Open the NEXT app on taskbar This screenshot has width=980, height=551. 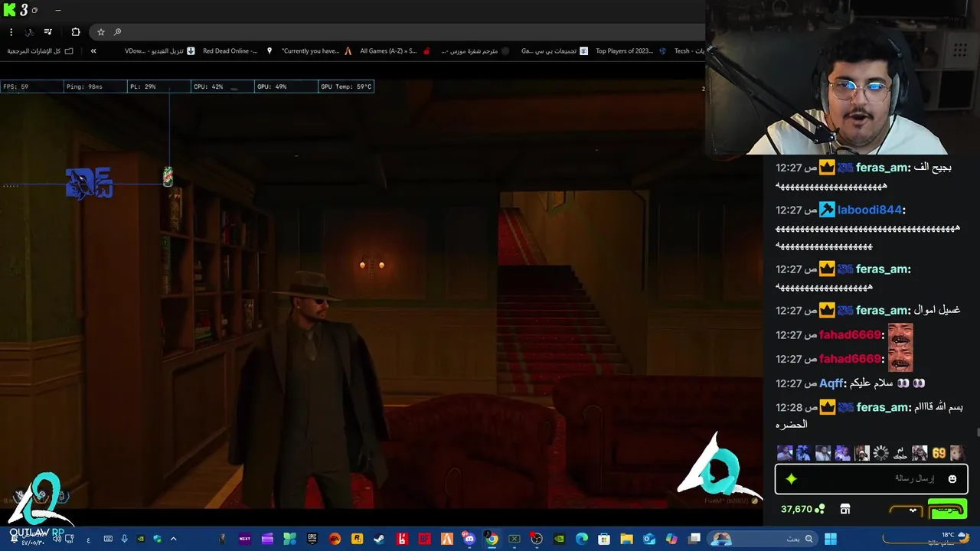tap(245, 539)
